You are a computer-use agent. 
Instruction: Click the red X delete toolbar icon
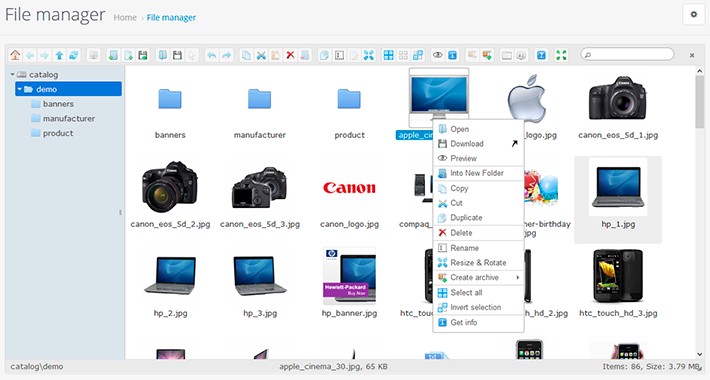(x=290, y=55)
